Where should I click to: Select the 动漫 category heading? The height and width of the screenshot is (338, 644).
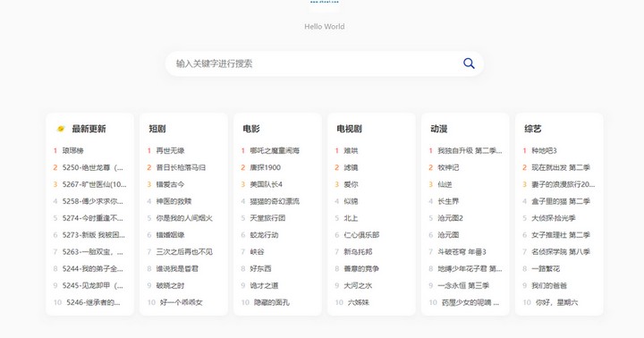coord(438,129)
